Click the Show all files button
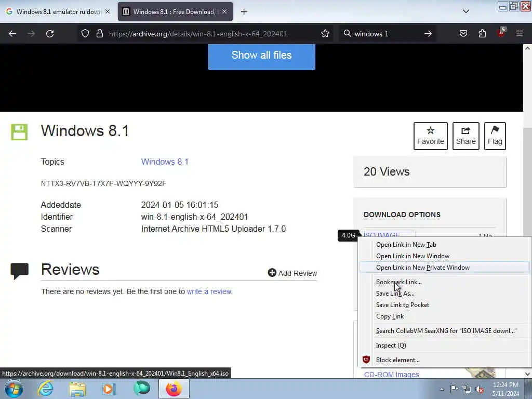This screenshot has width=532, height=399. coord(261,56)
